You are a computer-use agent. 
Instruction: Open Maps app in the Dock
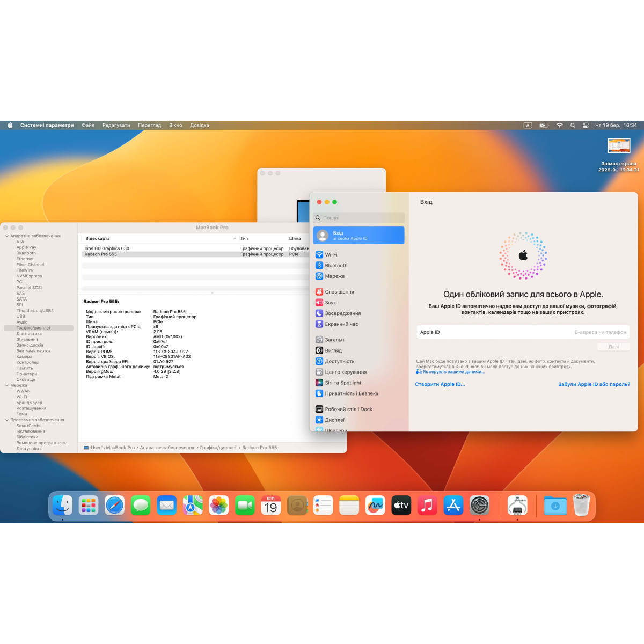[193, 505]
